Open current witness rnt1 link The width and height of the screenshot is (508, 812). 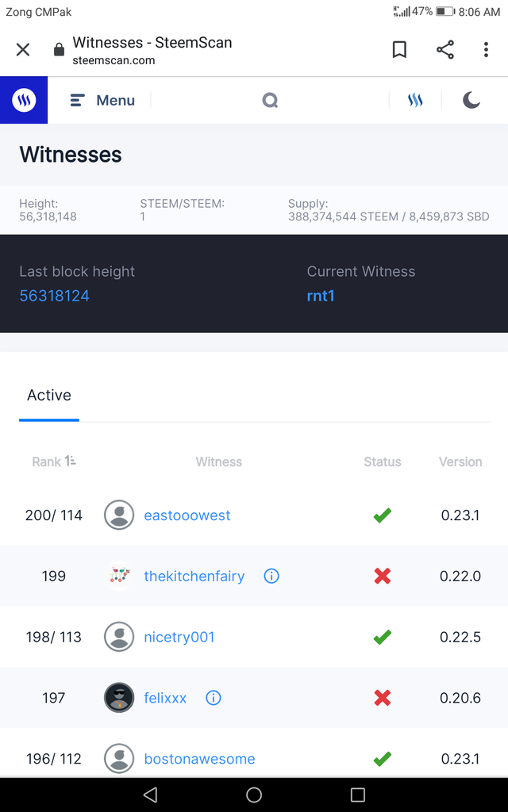pyautogui.click(x=321, y=296)
